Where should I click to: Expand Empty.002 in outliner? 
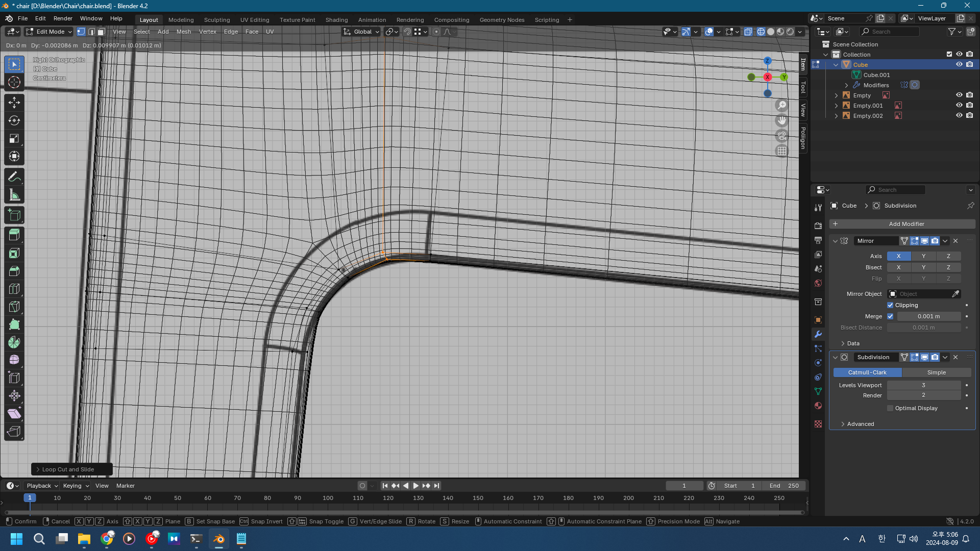[x=836, y=116]
